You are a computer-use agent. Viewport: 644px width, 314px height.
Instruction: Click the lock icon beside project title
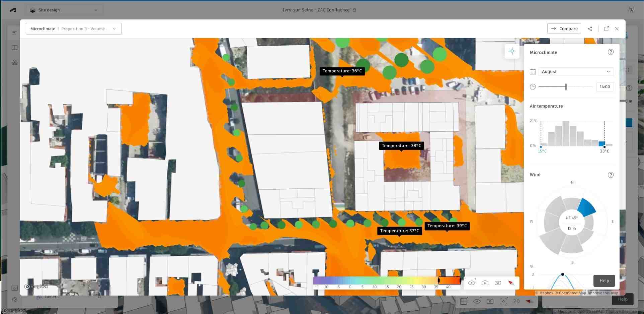(354, 10)
